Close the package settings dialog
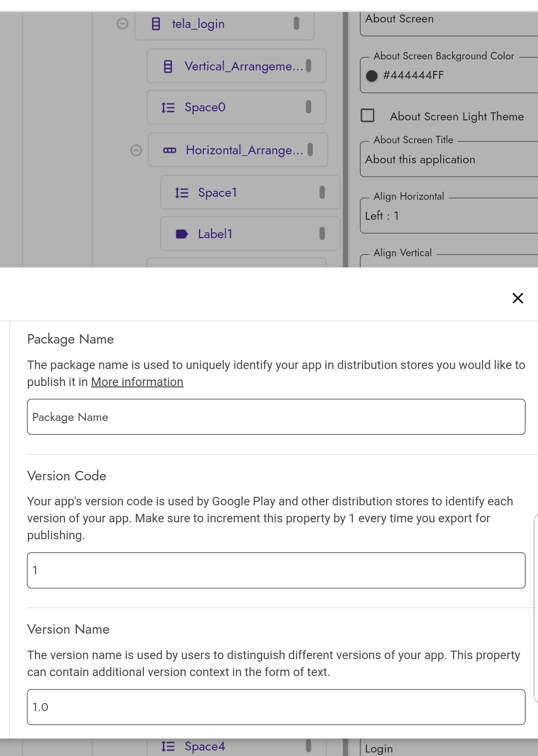538x756 pixels. tap(518, 298)
